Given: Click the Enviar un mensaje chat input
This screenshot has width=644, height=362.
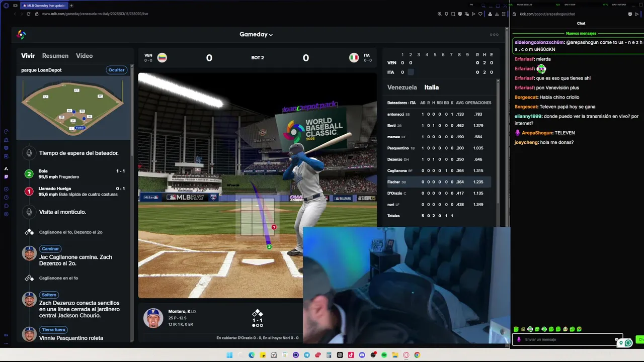Looking at the screenshot, I should (566, 339).
